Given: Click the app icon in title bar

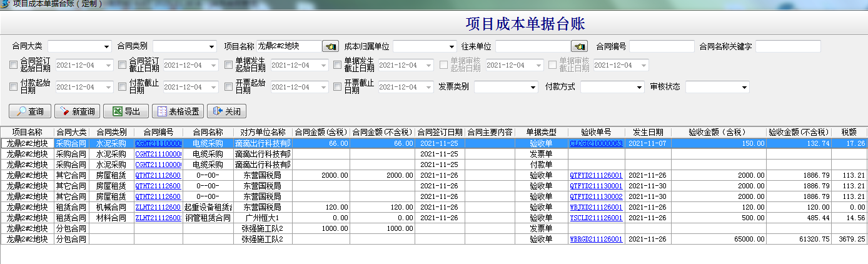Looking at the screenshot, I should pos(5,4).
